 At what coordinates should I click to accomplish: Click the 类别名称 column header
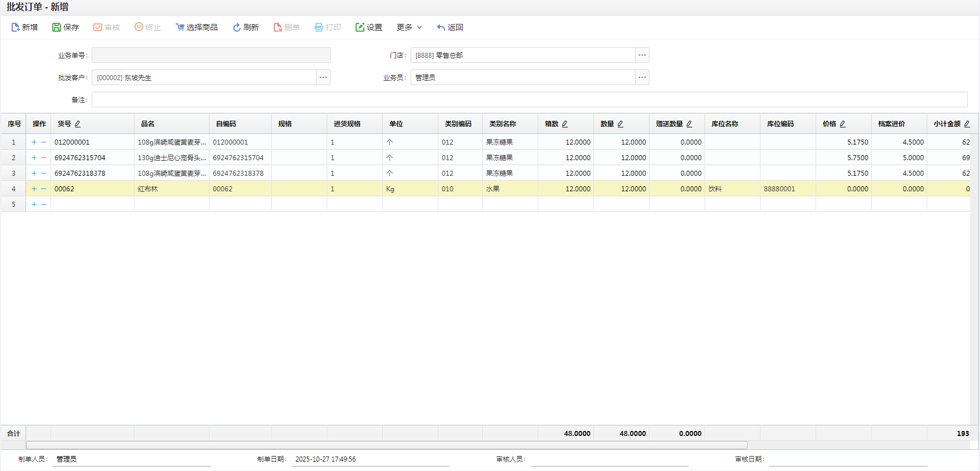coord(503,124)
